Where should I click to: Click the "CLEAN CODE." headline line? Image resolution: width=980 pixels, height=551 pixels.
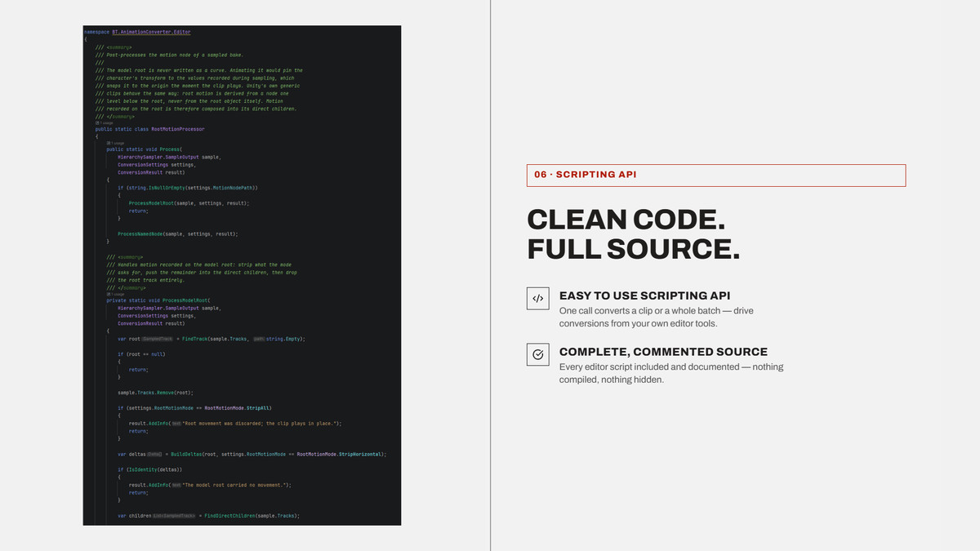point(627,220)
